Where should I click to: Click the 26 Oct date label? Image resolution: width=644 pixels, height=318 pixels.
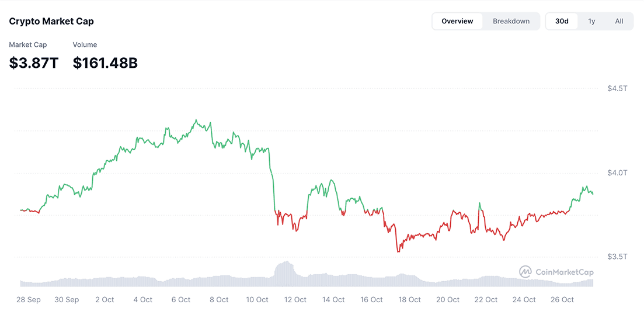[x=563, y=299]
